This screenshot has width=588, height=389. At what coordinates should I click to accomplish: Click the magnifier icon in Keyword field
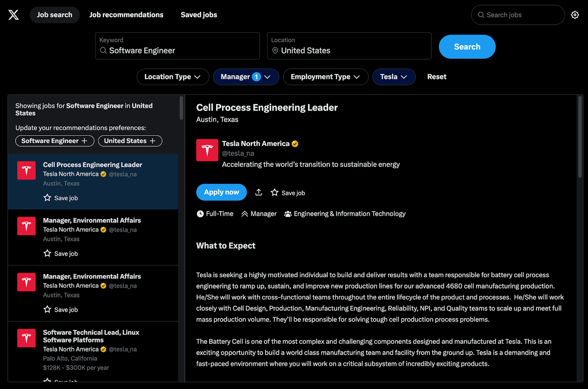point(103,50)
